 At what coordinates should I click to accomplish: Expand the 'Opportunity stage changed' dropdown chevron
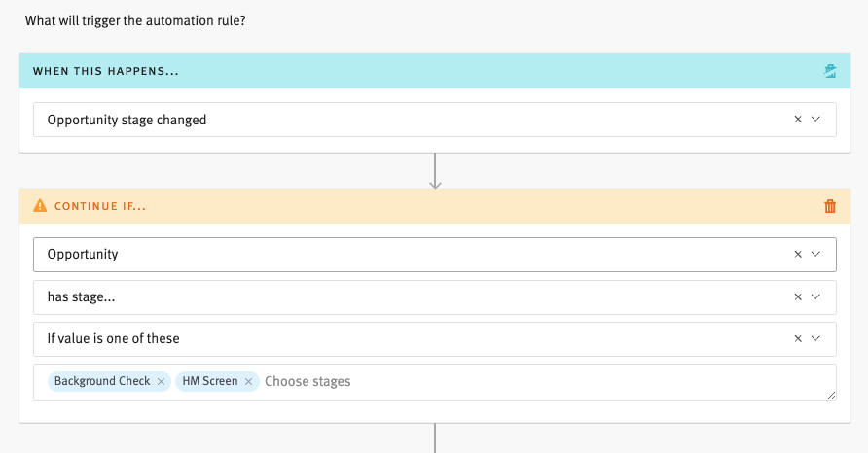point(815,119)
